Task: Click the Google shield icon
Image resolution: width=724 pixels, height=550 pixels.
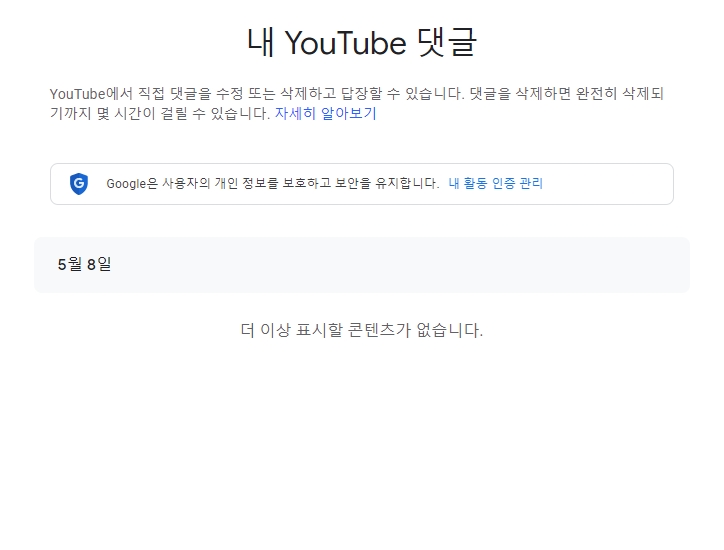Action: [x=79, y=184]
